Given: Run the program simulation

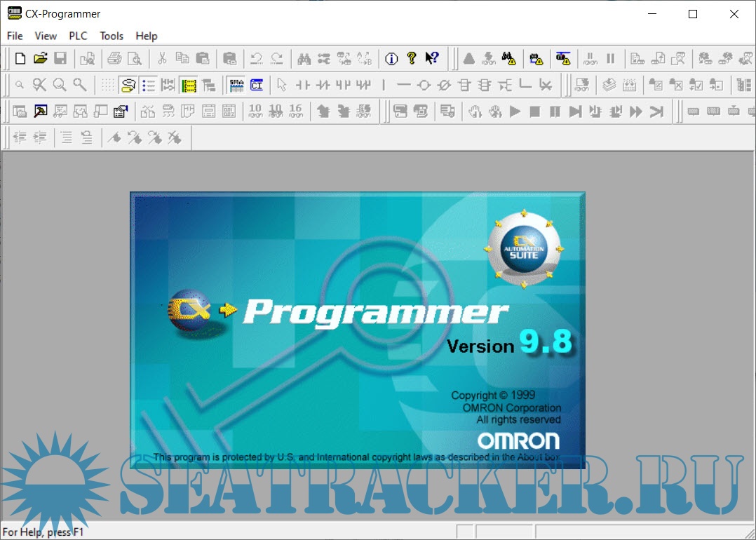Looking at the screenshot, I should [x=514, y=111].
